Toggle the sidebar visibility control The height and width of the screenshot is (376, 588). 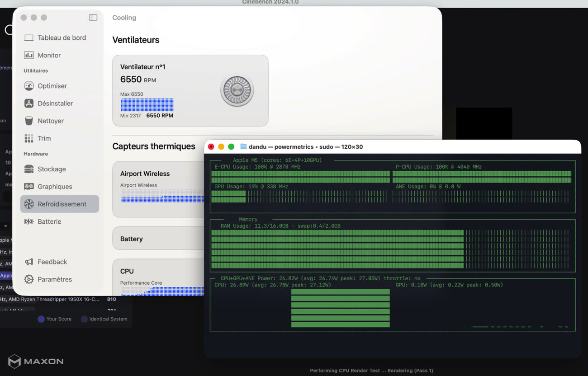93,17
